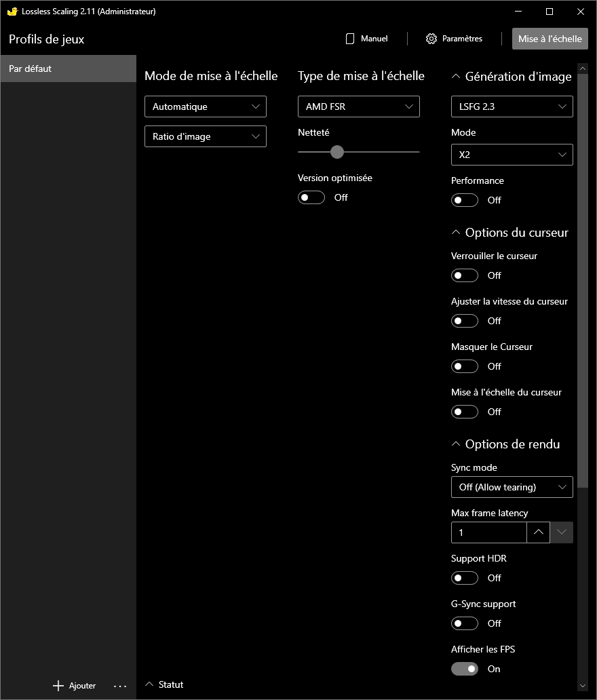Click the Manuel book icon
This screenshot has height=700, width=597.
click(350, 39)
